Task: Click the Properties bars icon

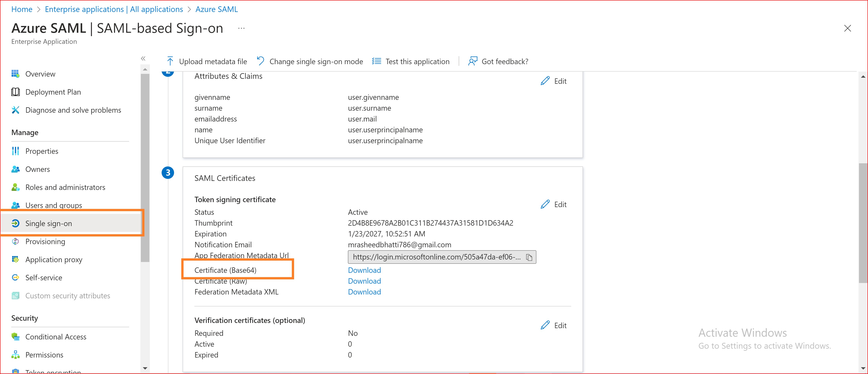Action: click(x=16, y=151)
